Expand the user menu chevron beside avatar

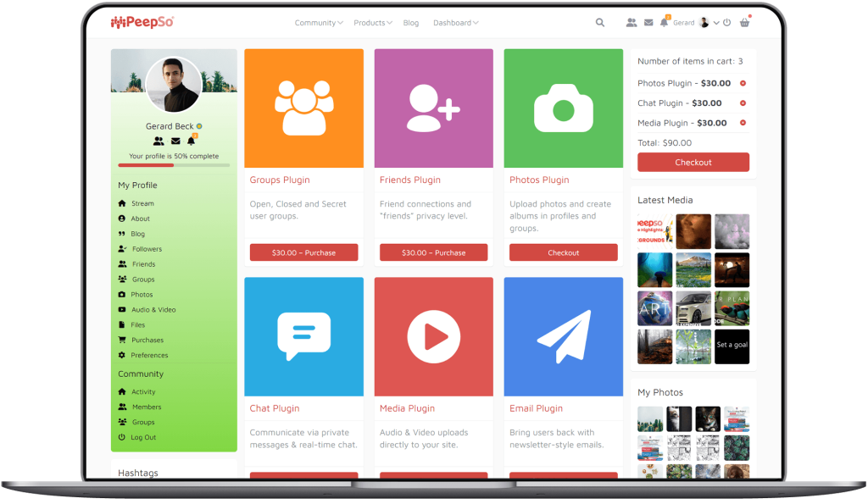(716, 23)
